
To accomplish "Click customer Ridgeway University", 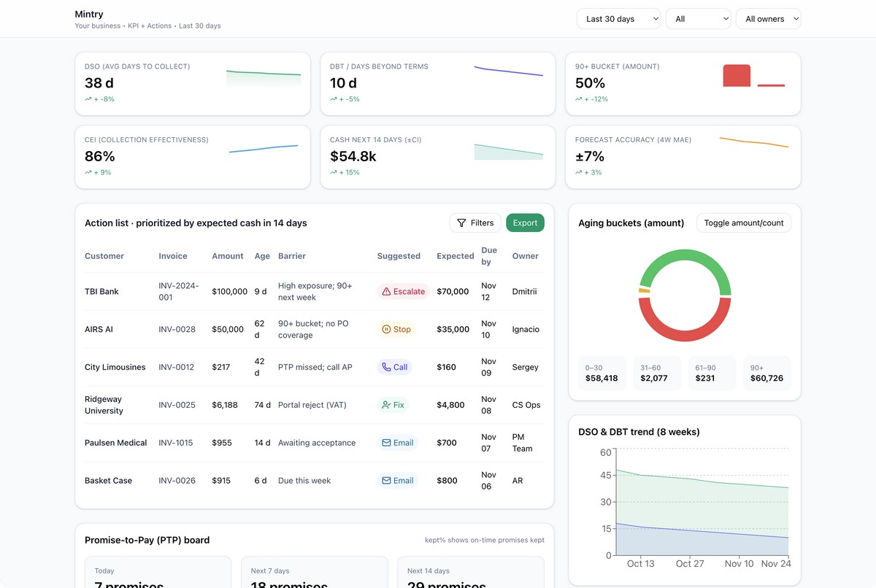I will [x=104, y=405].
